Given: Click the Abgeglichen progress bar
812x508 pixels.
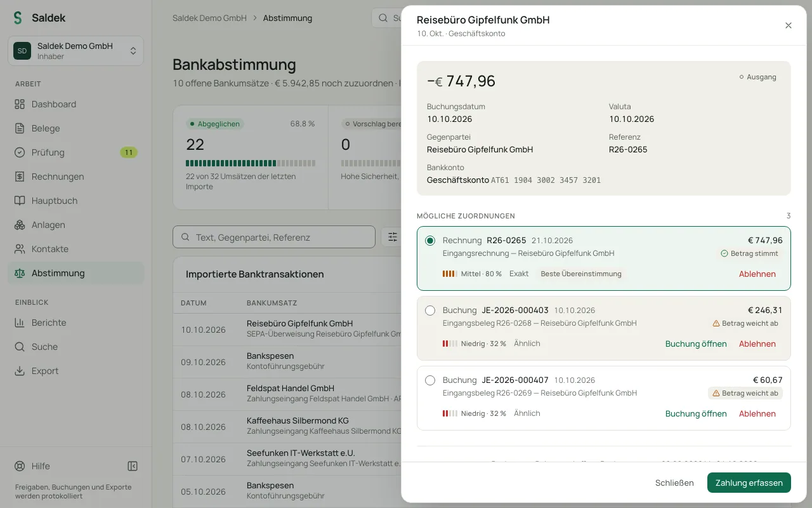Looking at the screenshot, I should 251,163.
